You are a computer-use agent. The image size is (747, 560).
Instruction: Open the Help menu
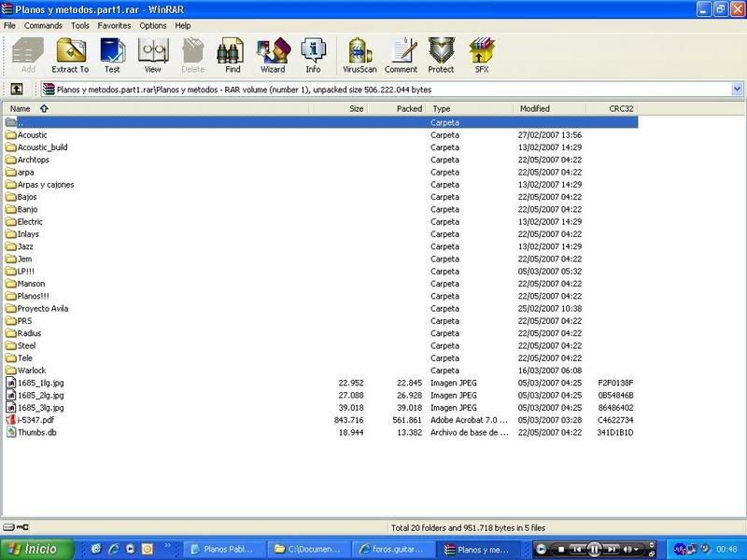coord(182,26)
